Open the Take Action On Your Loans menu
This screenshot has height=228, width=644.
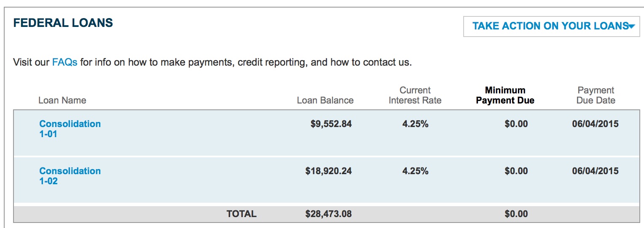tap(550, 26)
